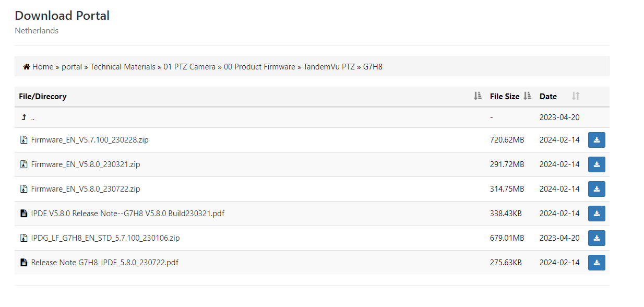Navigate to 01 PTZ Camera breadcrumb
644x307 pixels.
pyautogui.click(x=189, y=67)
